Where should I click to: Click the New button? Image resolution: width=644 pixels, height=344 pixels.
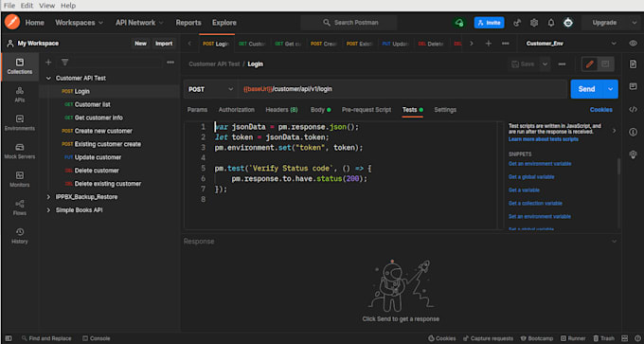pos(140,44)
